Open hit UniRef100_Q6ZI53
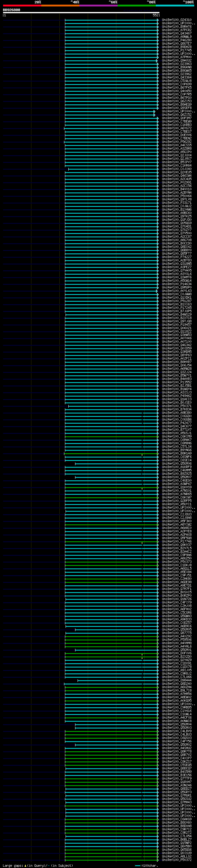This screenshot has width=197, height=868. coord(177,101)
